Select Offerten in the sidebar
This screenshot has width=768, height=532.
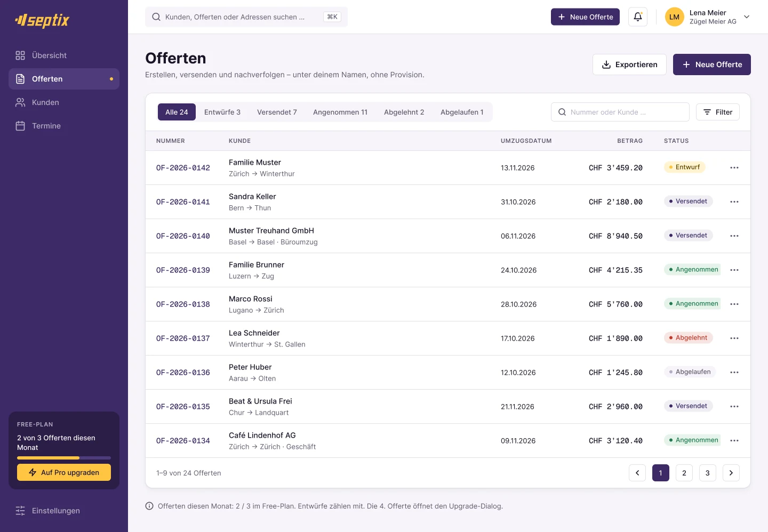tap(64, 79)
